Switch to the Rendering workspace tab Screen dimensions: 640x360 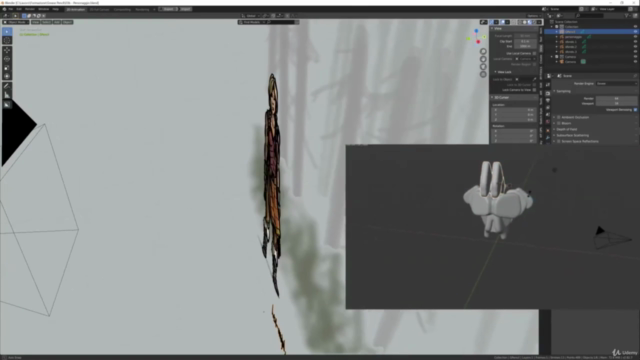coord(142,9)
